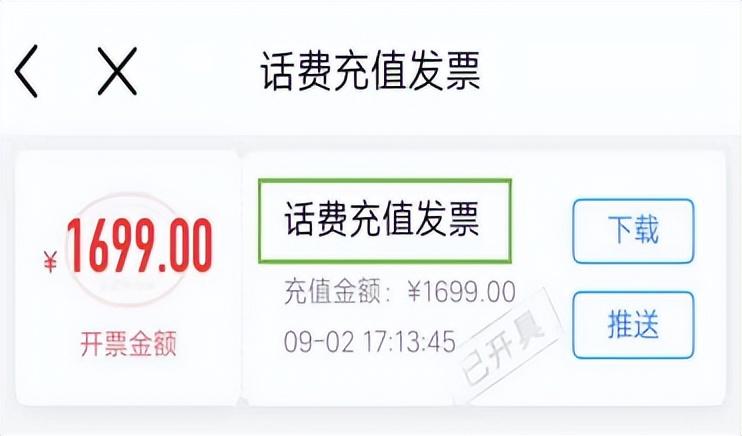Push the invoice using 推送 button

coord(632,324)
